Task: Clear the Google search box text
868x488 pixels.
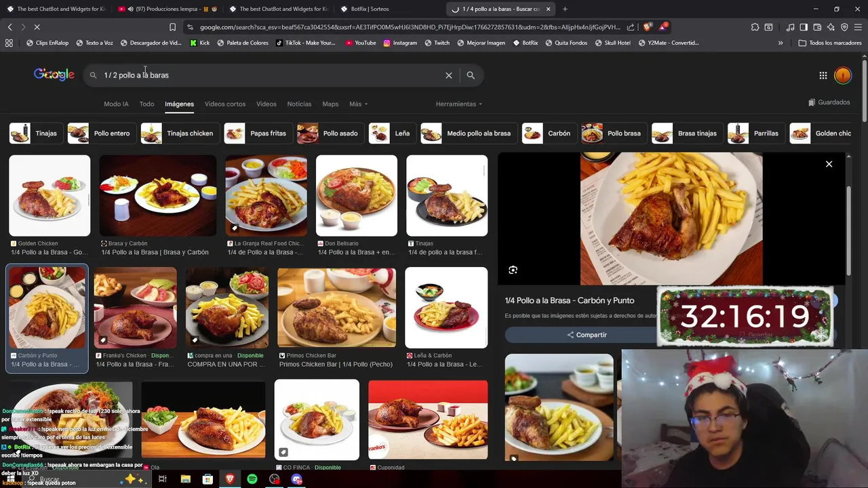Action: point(448,75)
